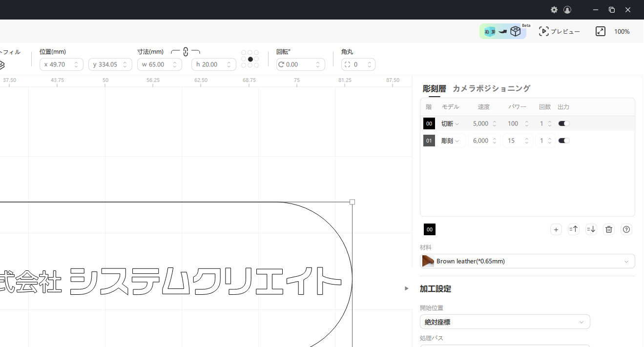Click the y position field 334.05
This screenshot has height=347, width=644.
110,64
